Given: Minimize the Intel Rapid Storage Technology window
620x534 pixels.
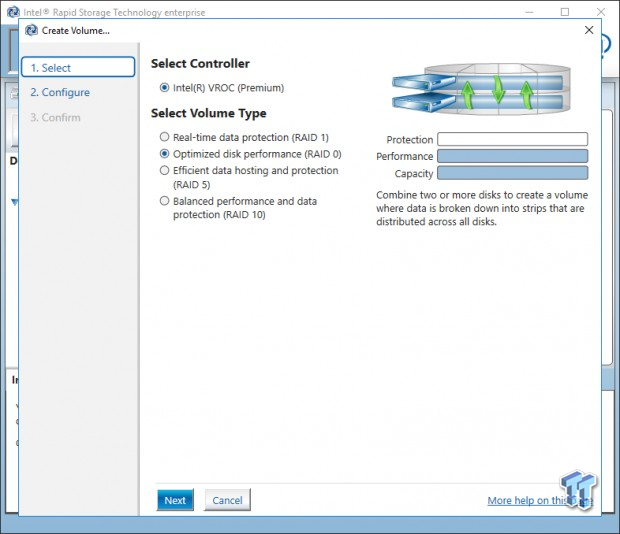Looking at the screenshot, I should [529, 12].
